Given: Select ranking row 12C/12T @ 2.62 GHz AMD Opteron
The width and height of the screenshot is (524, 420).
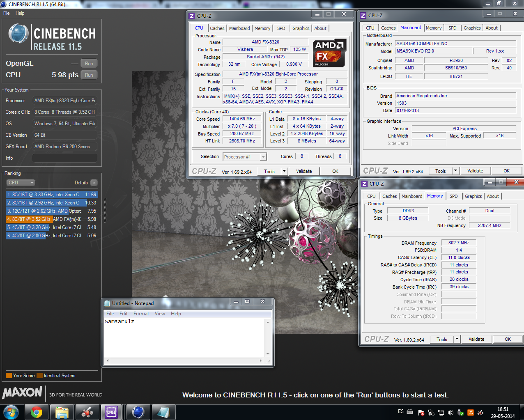Looking at the screenshot, I should pyautogui.click(x=52, y=211).
